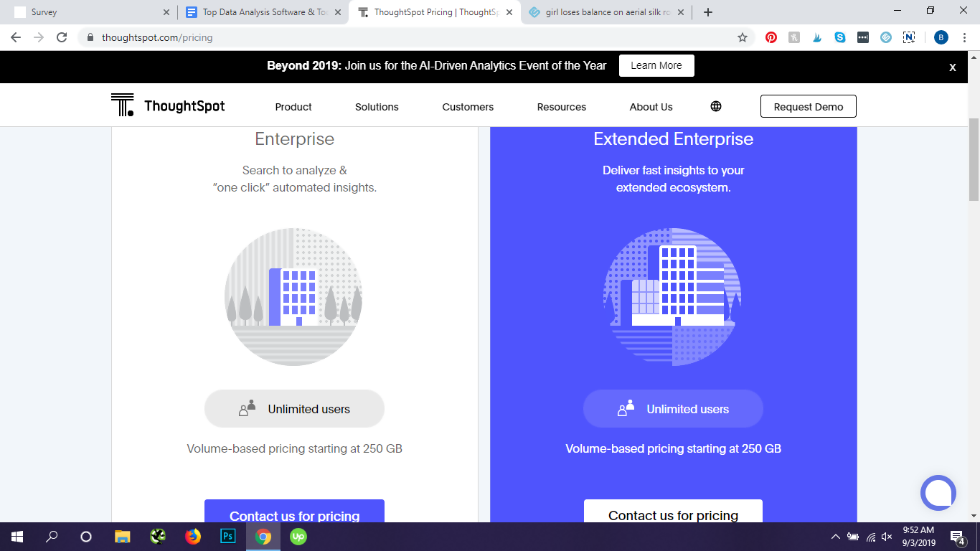Viewport: 980px width, 551px height.
Task: Show hidden system tray icons
Action: pyautogui.click(x=835, y=537)
